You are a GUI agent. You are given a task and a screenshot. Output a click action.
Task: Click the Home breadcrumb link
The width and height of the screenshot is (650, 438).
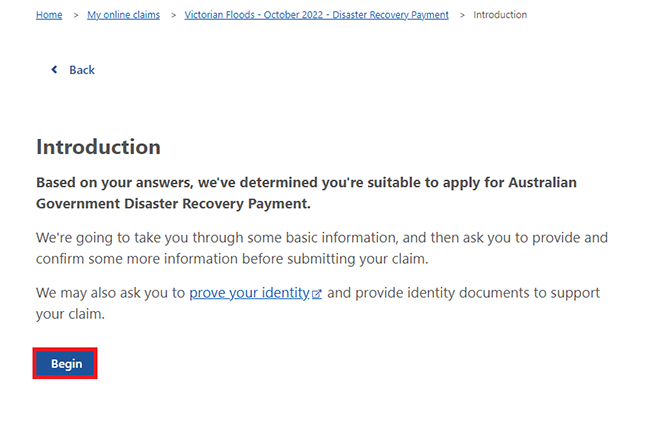click(x=49, y=15)
